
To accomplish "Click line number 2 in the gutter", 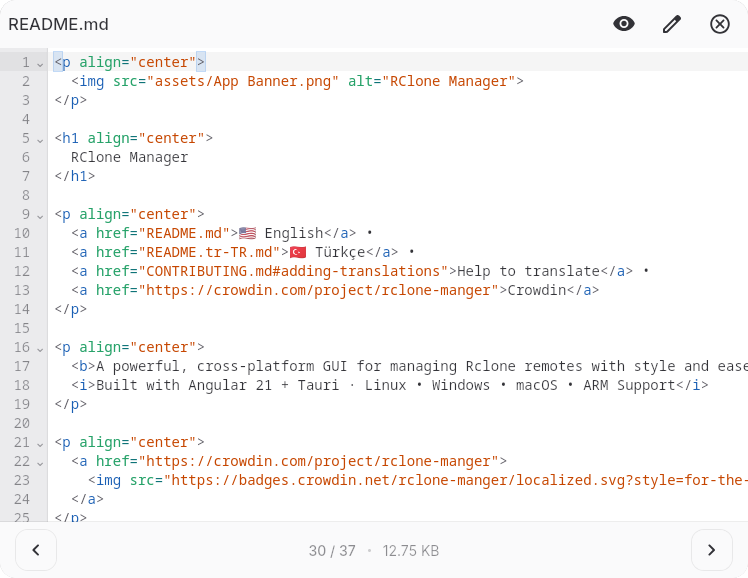I will click(x=26, y=81).
